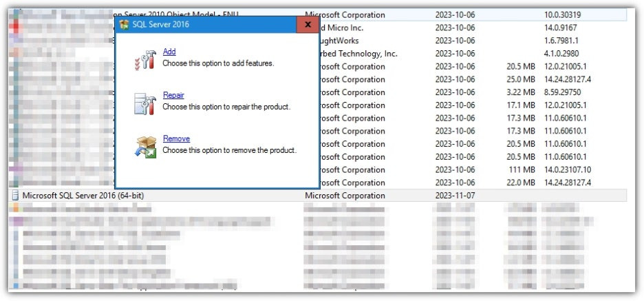The image size is (644, 301).
Task: Choose the Repair link in the dialog
Action: click(173, 96)
